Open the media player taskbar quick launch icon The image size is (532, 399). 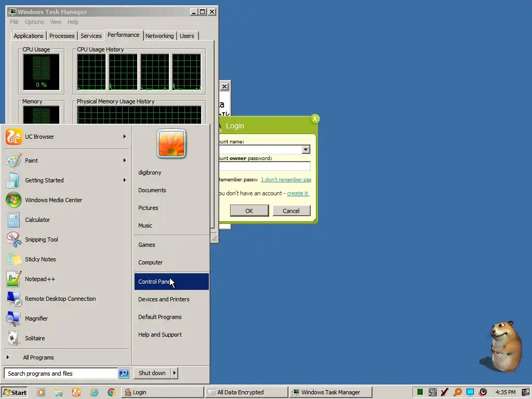coord(41,392)
